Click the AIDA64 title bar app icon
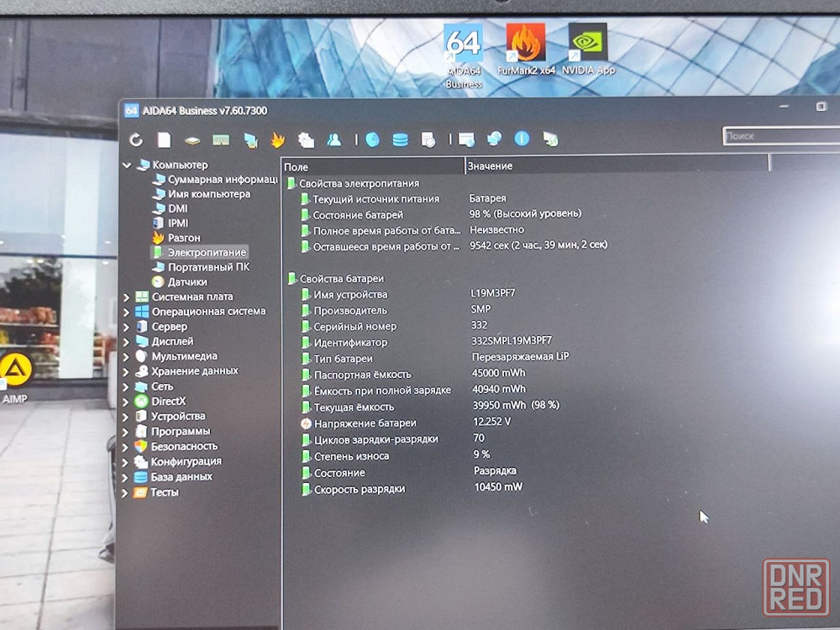Viewport: 840px width, 630px height. pyautogui.click(x=131, y=111)
